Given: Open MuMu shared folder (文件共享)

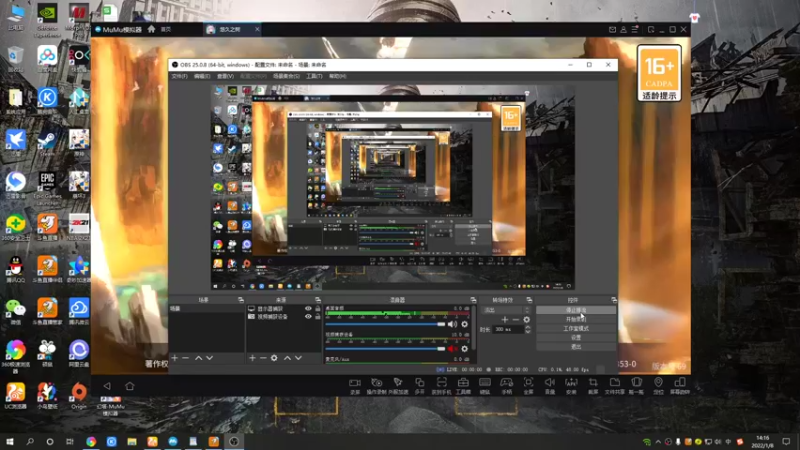Looking at the screenshot, I should tap(614, 386).
